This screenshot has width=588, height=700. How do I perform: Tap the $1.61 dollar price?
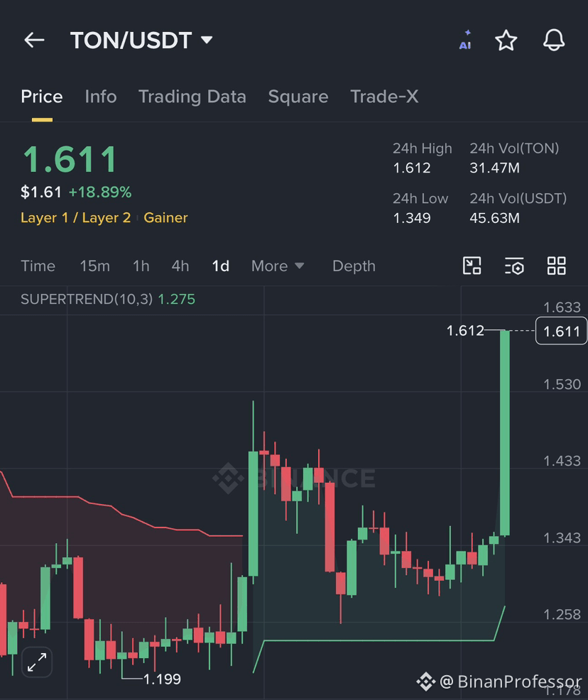point(41,192)
